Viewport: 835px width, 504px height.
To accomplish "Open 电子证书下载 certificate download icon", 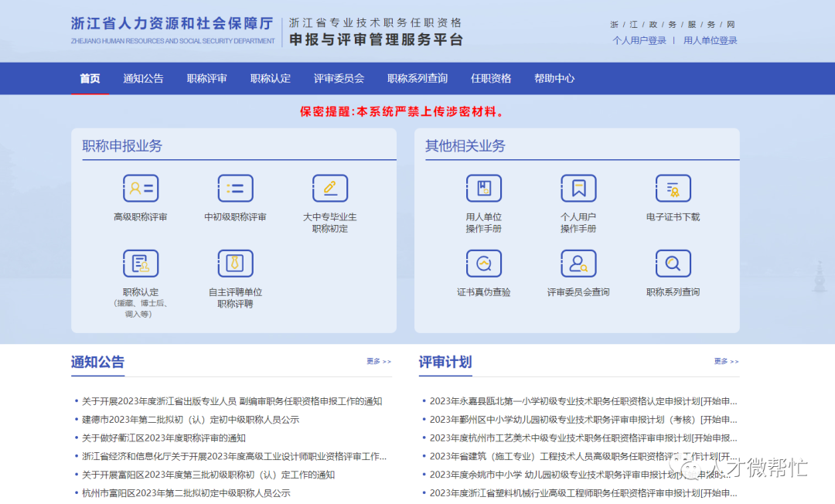I will [673, 188].
